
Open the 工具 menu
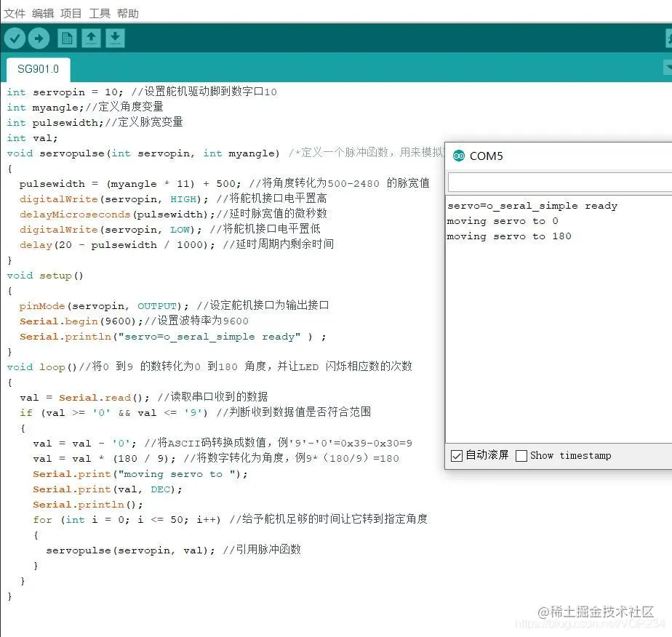pos(100,14)
